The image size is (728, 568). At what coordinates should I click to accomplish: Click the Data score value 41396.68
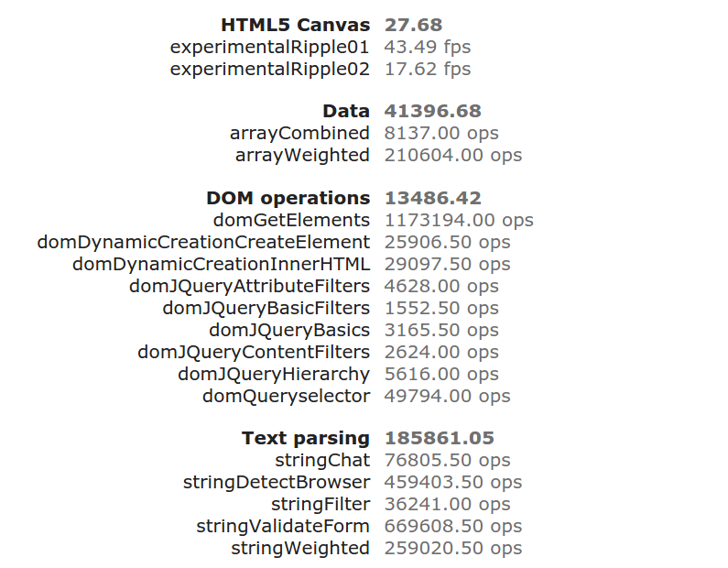(x=432, y=111)
